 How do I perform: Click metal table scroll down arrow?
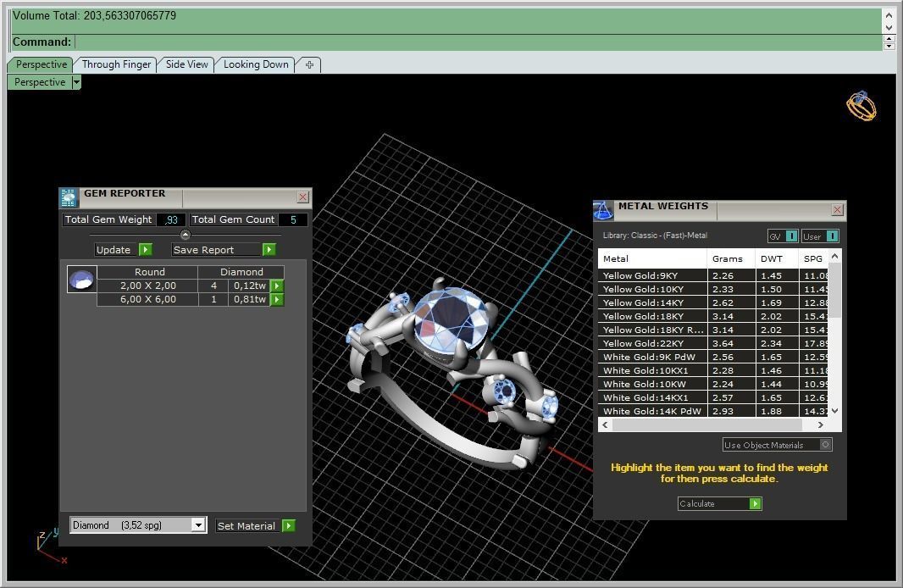(835, 411)
